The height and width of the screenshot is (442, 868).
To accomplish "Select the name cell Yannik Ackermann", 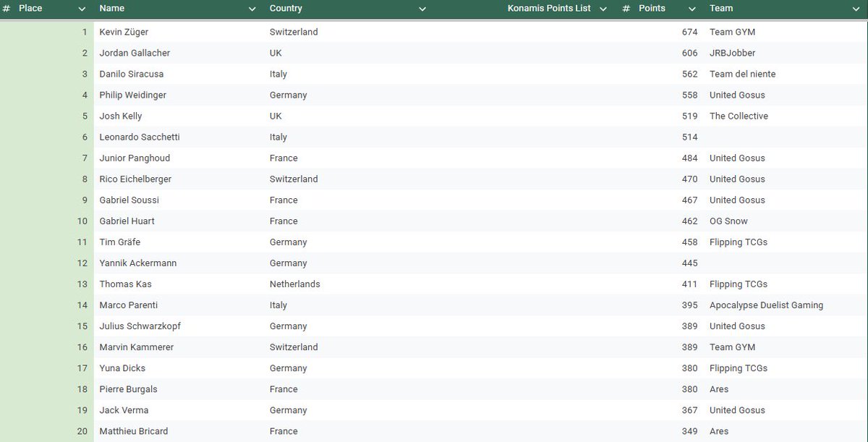I will [138, 263].
